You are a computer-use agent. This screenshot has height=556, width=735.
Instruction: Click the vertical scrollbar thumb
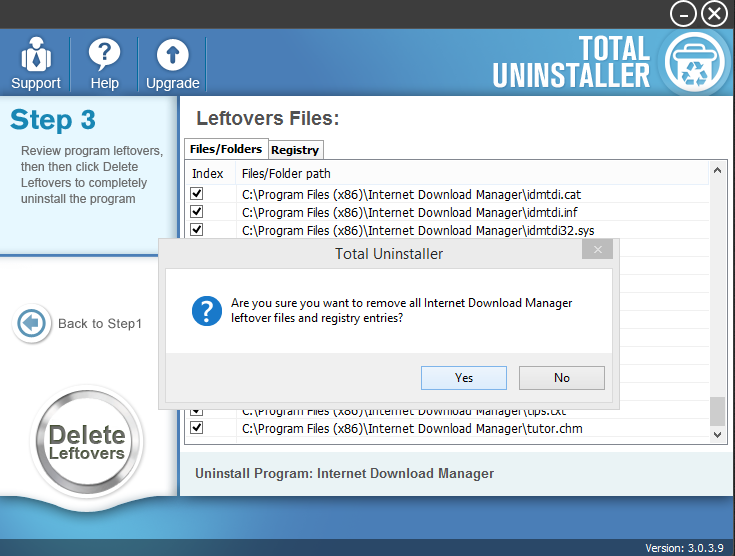pyautogui.click(x=717, y=411)
